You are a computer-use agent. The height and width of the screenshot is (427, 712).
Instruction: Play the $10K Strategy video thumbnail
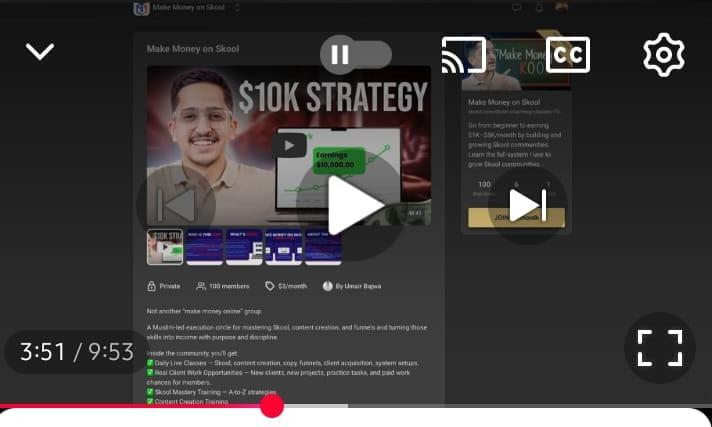pos(289,145)
